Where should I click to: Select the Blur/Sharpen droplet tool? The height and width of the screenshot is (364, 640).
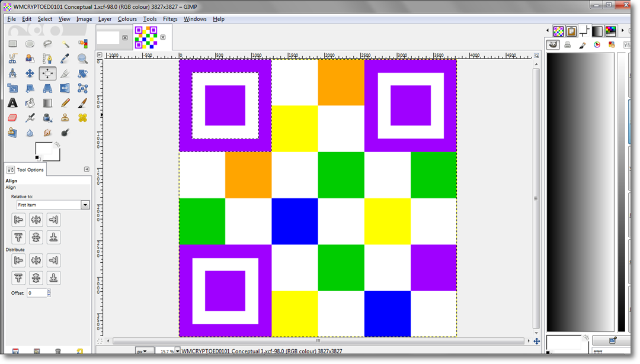point(30,133)
